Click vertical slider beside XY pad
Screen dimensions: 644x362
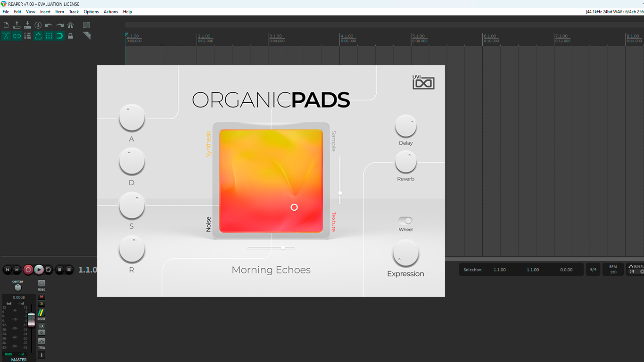[x=340, y=181]
